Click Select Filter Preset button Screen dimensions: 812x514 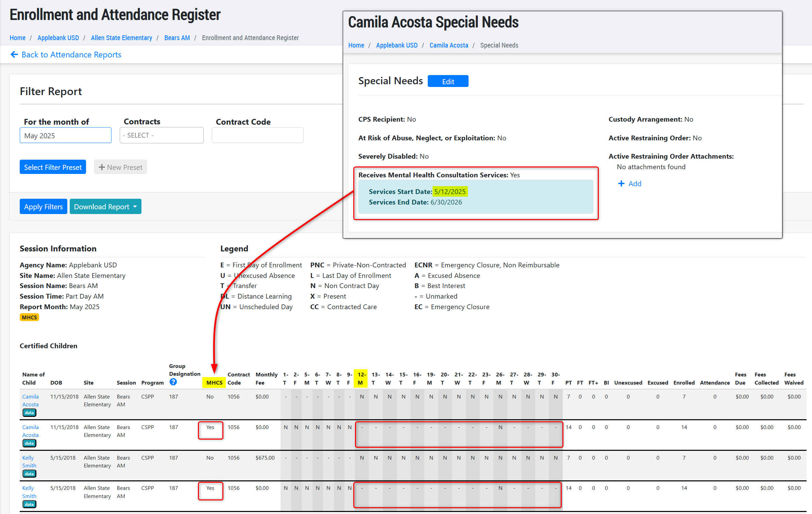53,167
